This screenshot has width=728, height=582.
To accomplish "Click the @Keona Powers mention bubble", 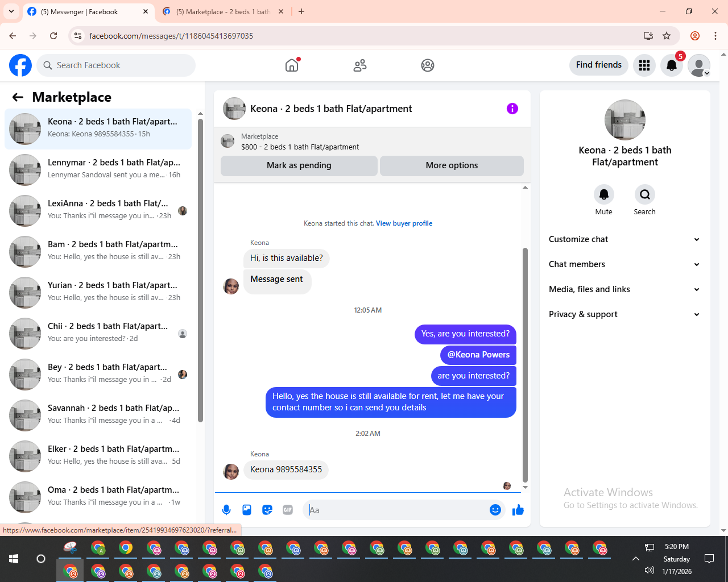I will tap(478, 355).
